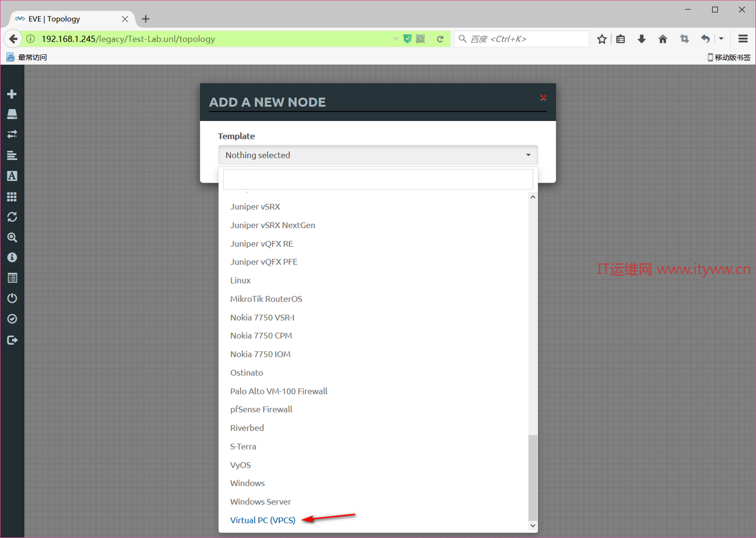Open the browser downloads arrow icon

tap(641, 39)
